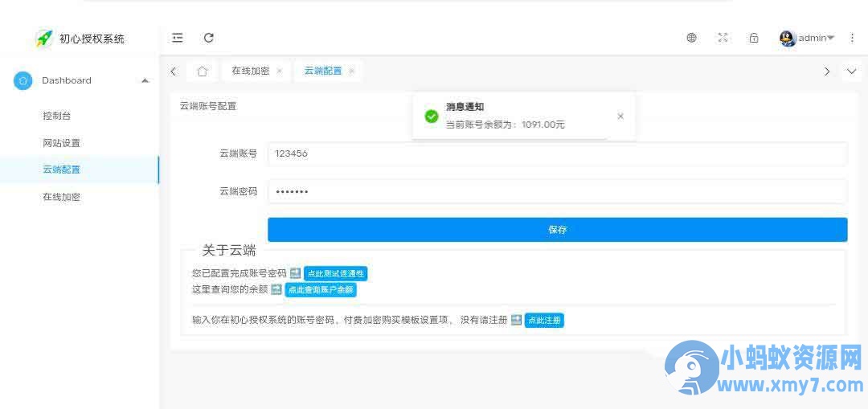Click the 点此注册 button
This screenshot has height=409, width=868.
[x=544, y=320]
